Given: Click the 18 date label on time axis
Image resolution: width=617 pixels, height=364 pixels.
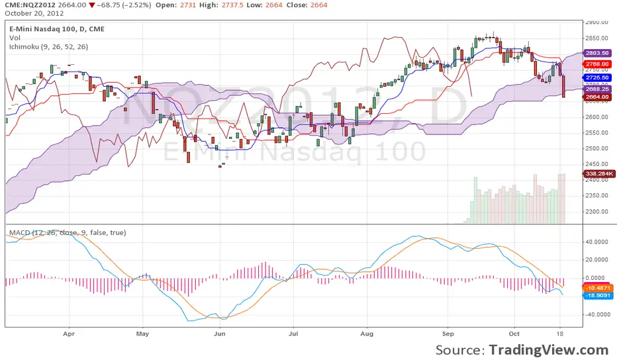Looking at the screenshot, I should coord(560,334).
